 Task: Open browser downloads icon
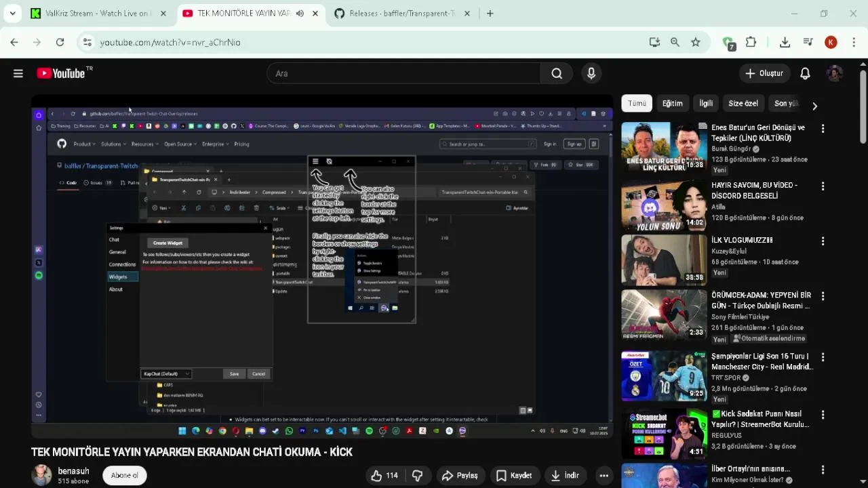785,42
